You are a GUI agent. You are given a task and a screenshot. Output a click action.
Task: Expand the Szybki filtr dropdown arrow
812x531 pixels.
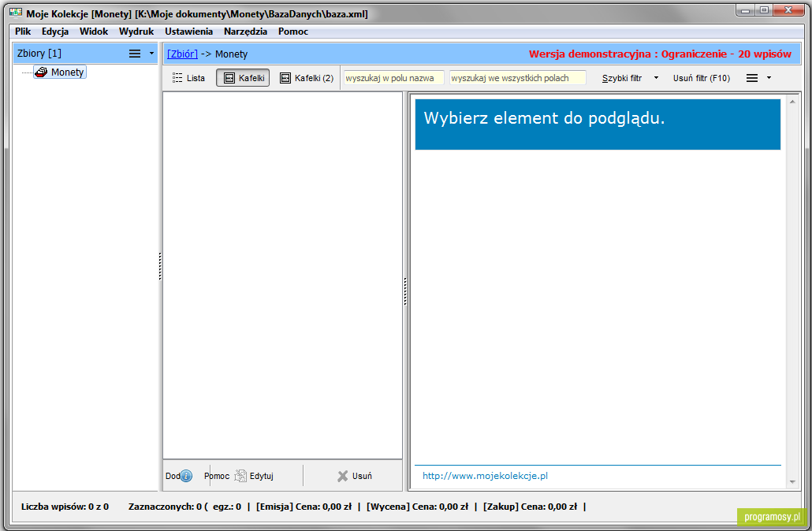point(656,78)
